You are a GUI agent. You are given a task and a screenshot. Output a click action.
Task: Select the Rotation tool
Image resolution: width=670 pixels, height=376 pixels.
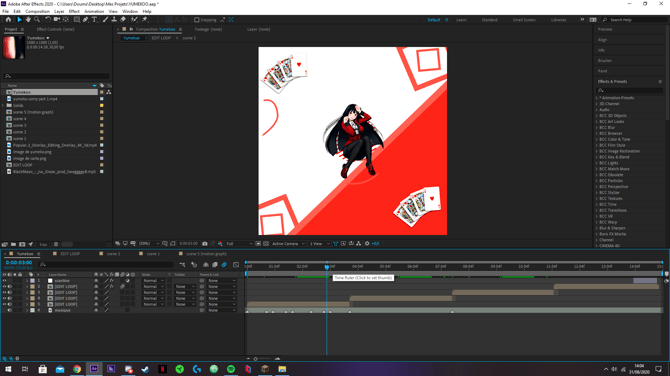point(48,20)
